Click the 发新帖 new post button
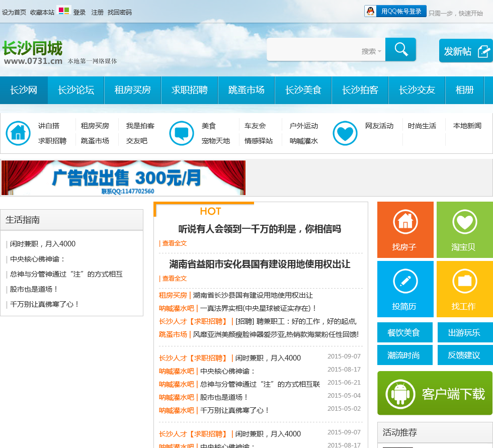 tap(466, 51)
